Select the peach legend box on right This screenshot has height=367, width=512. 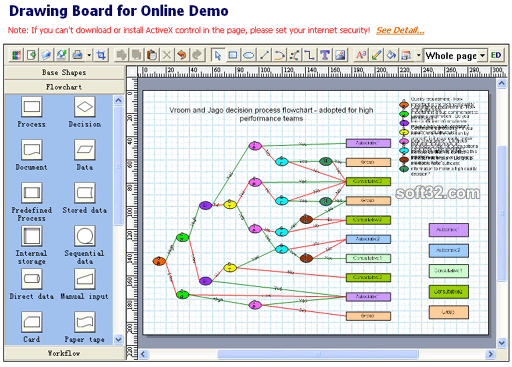tap(448, 312)
